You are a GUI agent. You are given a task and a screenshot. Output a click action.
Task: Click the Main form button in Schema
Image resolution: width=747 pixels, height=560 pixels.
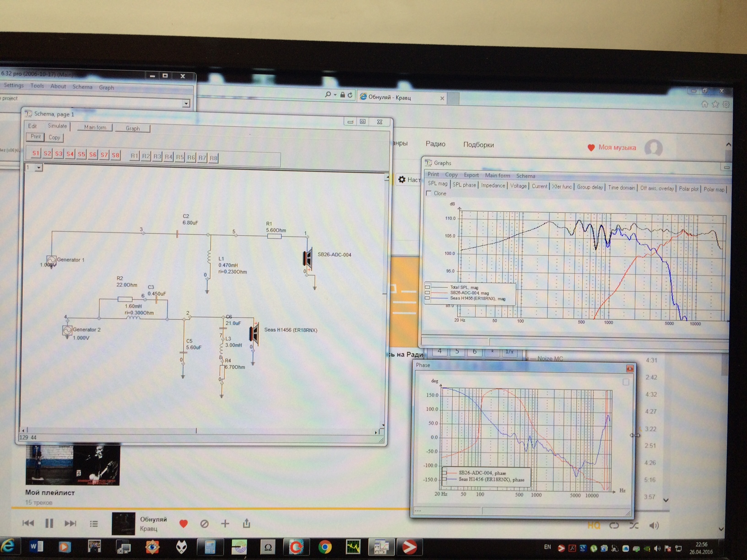(x=95, y=128)
